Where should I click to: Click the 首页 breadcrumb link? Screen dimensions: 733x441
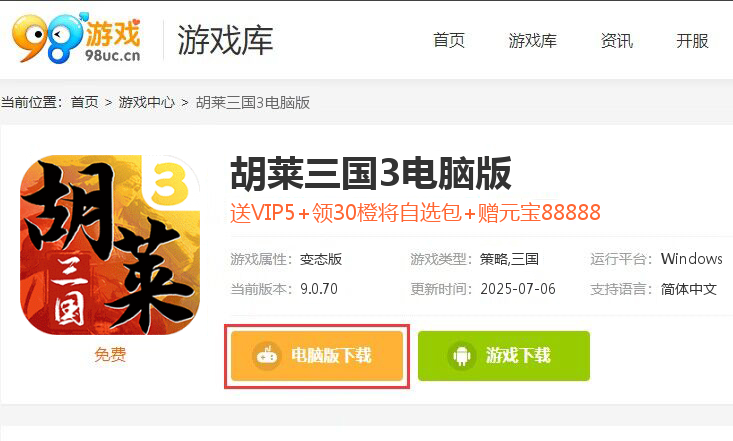point(85,102)
